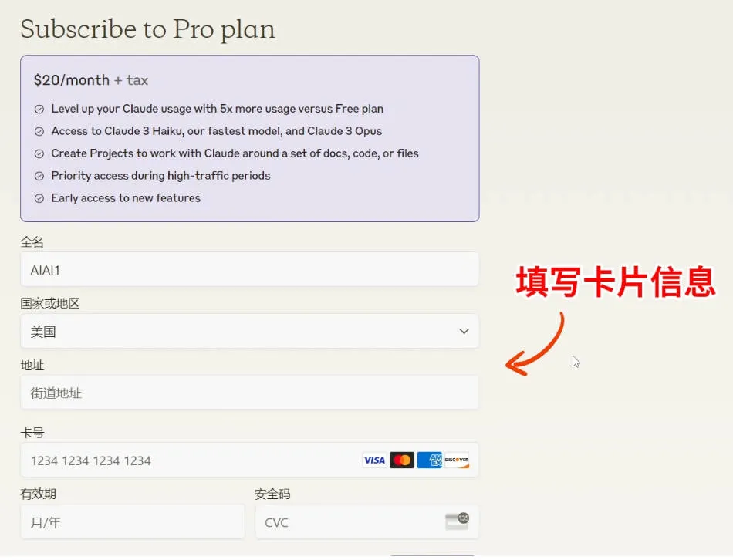733x560 pixels.
Task: Focus the 全名 field containing AIAI1
Action: pos(250,270)
